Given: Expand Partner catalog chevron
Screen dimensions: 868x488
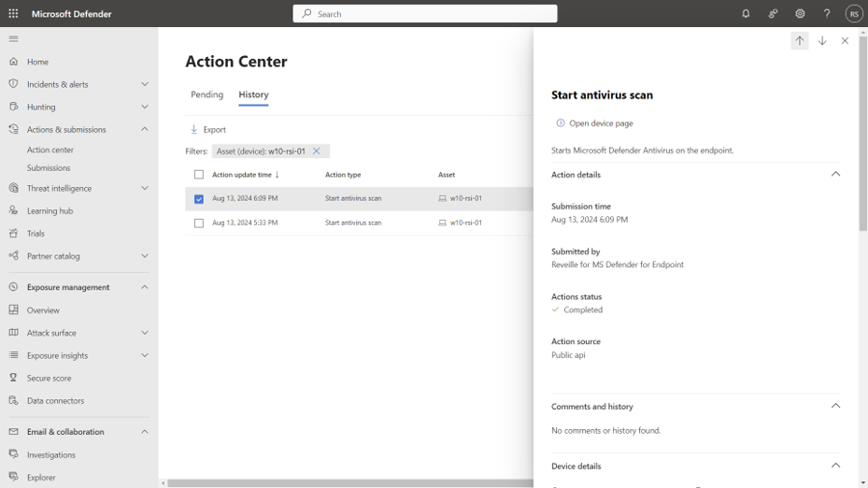Looking at the screenshot, I should [145, 256].
